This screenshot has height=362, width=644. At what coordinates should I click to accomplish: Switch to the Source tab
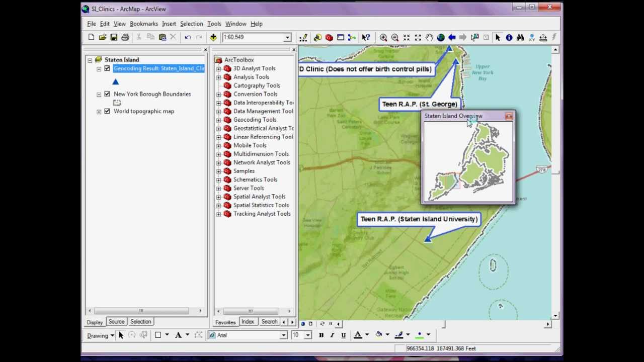click(116, 322)
